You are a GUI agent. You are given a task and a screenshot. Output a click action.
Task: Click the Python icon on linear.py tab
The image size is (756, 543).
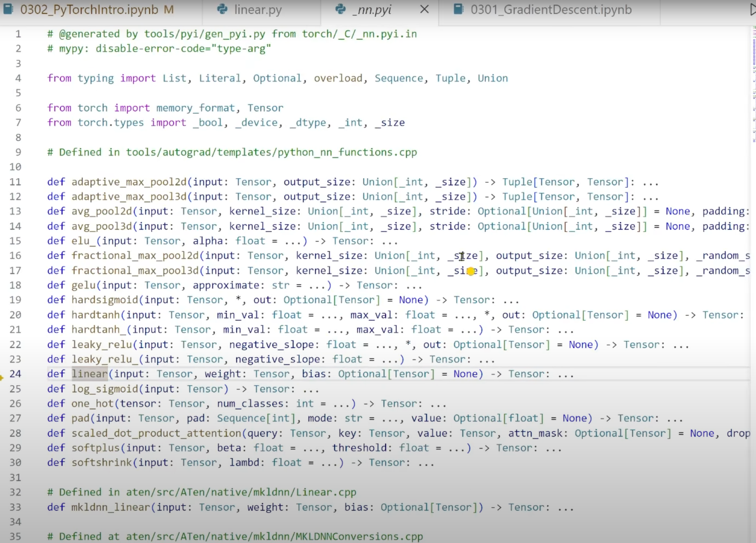point(222,9)
